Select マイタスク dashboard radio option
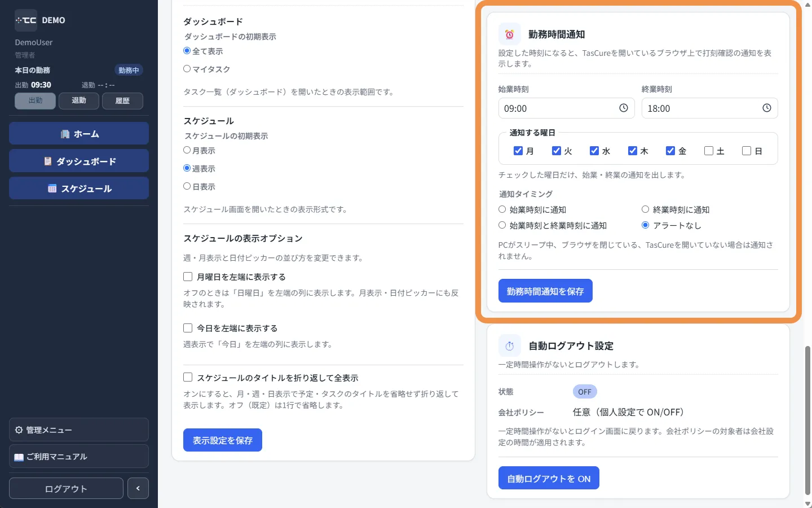Image resolution: width=812 pixels, height=508 pixels. pos(187,69)
